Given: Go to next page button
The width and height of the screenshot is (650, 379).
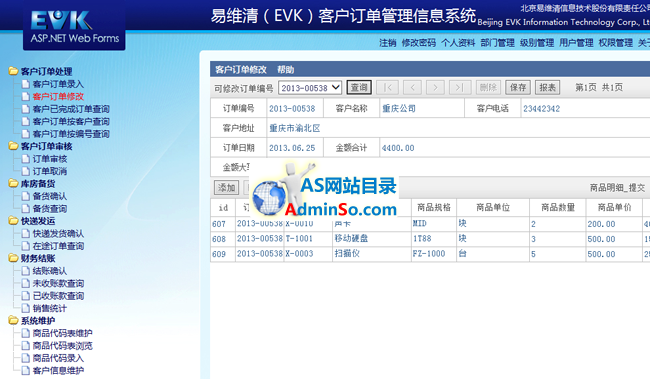Looking at the screenshot, I should point(435,87).
